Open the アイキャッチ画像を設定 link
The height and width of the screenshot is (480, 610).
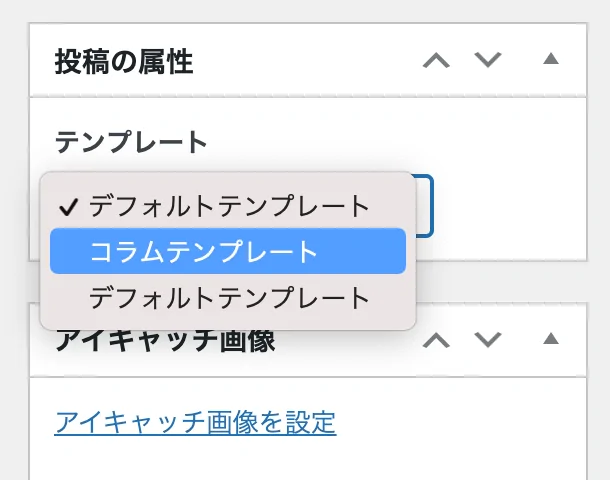tap(195, 422)
